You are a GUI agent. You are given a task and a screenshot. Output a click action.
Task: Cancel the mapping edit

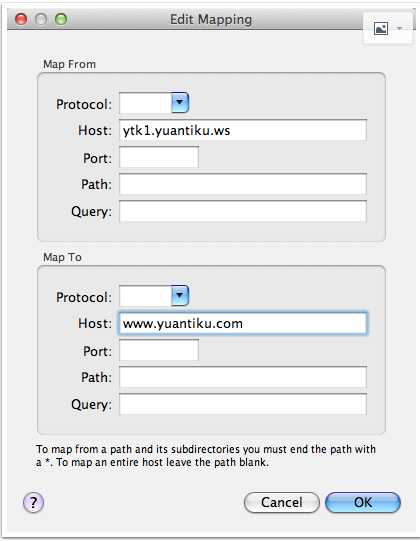coord(282,502)
